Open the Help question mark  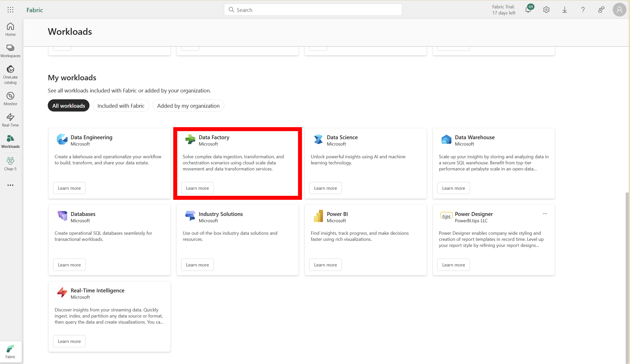click(583, 10)
